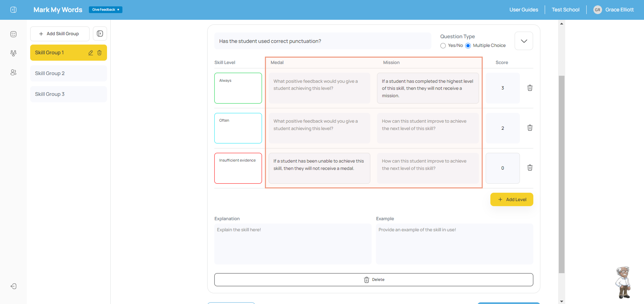644x304 pixels.
Task: Click the delete trash icon for Often row
Action: pos(530,128)
